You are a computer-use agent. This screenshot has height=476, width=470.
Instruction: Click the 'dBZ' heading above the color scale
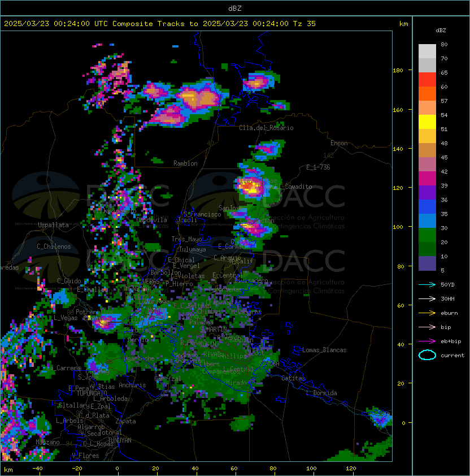[x=441, y=31]
